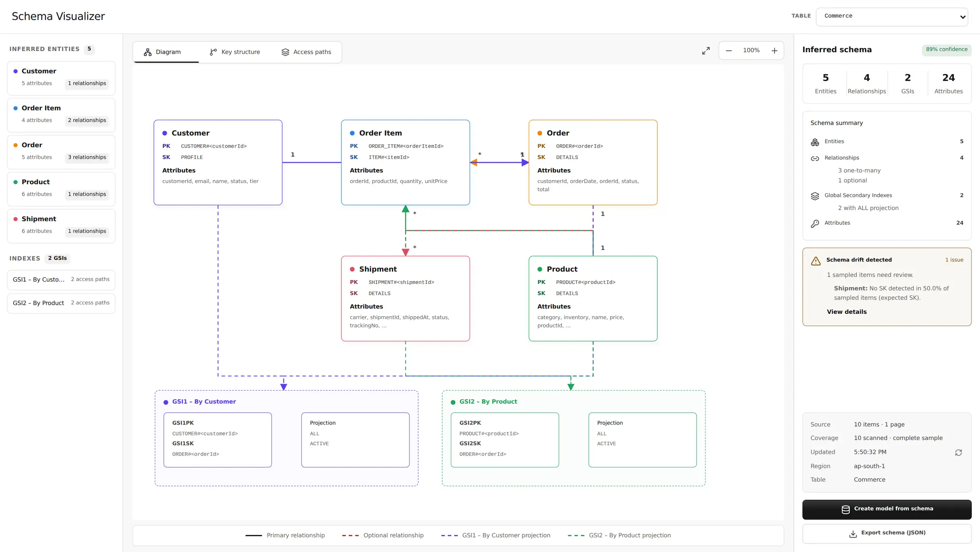980x552 pixels.
Task: Open the Commerce table dropdown
Action: [x=892, y=16]
